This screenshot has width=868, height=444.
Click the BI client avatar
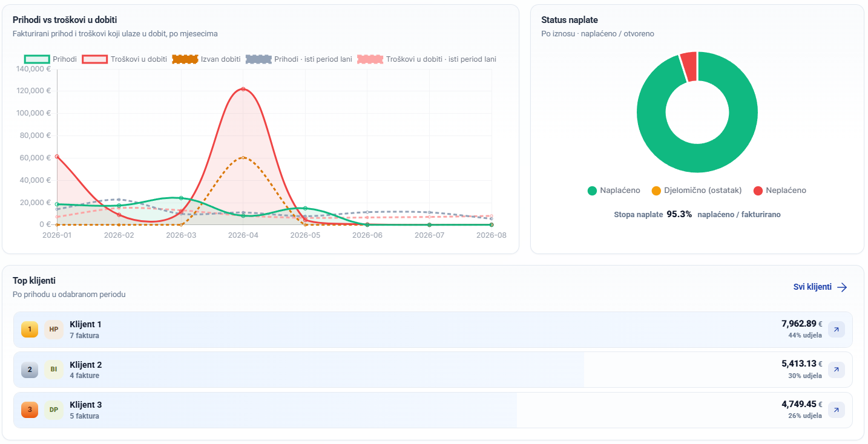(x=54, y=370)
